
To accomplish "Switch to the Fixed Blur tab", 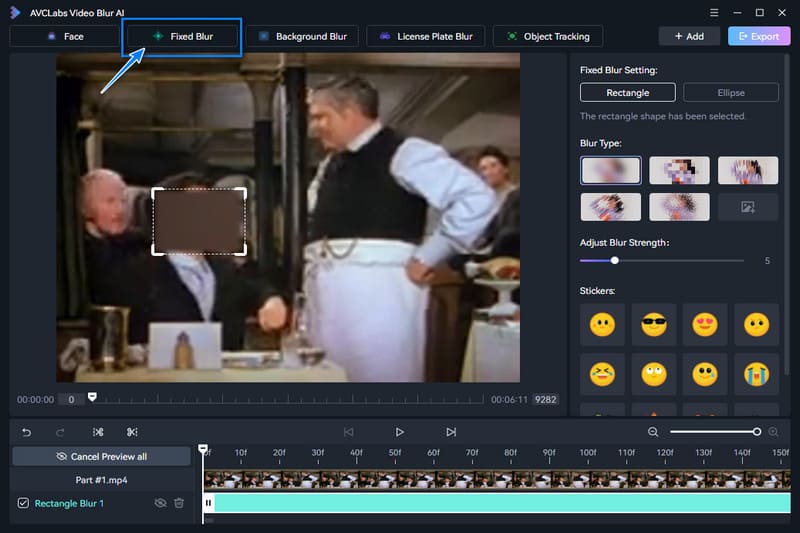I will pyautogui.click(x=182, y=36).
